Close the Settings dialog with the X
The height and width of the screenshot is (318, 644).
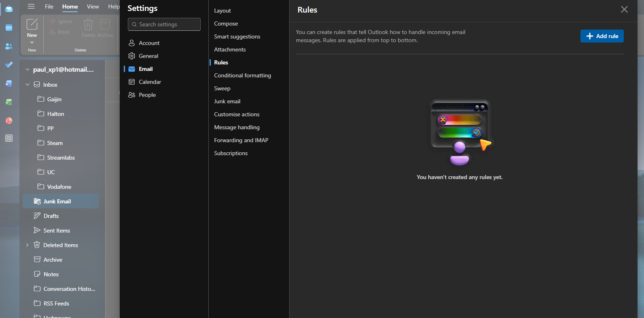[x=624, y=9]
